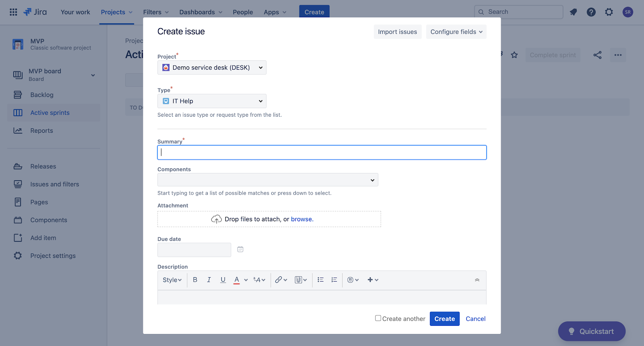Click the Create button in top navigation

coord(314,12)
